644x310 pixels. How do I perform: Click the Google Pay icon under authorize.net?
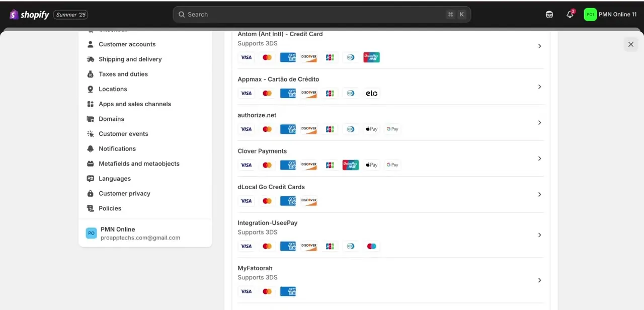point(392,129)
